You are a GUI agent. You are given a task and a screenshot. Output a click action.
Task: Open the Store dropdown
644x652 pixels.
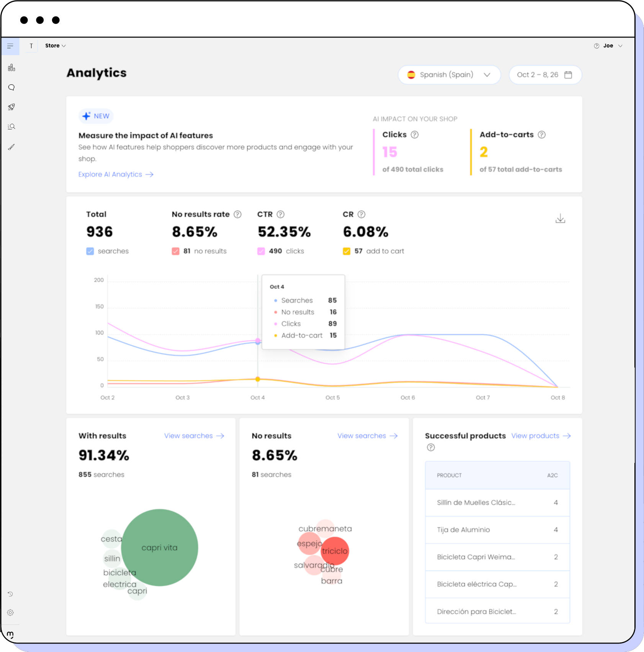point(56,46)
